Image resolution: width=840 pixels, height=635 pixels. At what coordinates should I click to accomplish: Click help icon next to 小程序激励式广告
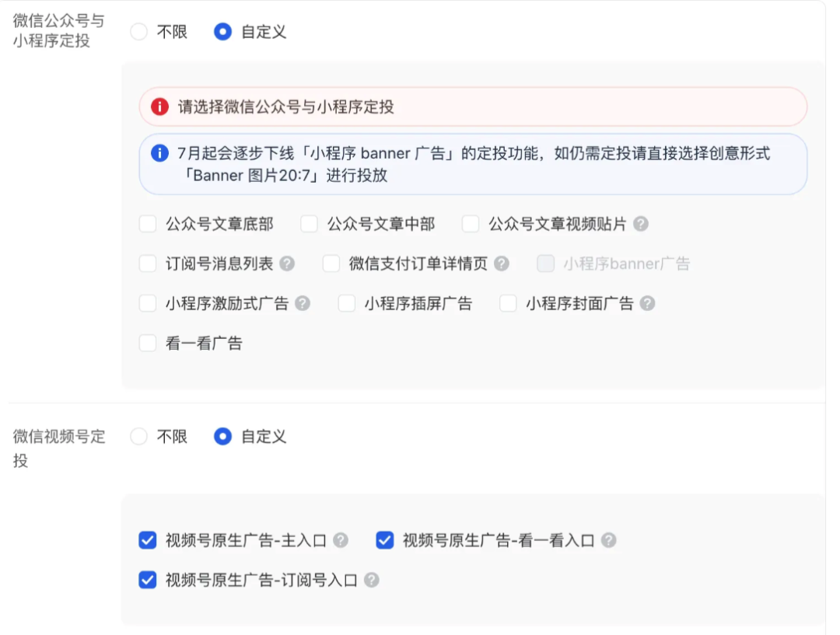[303, 304]
